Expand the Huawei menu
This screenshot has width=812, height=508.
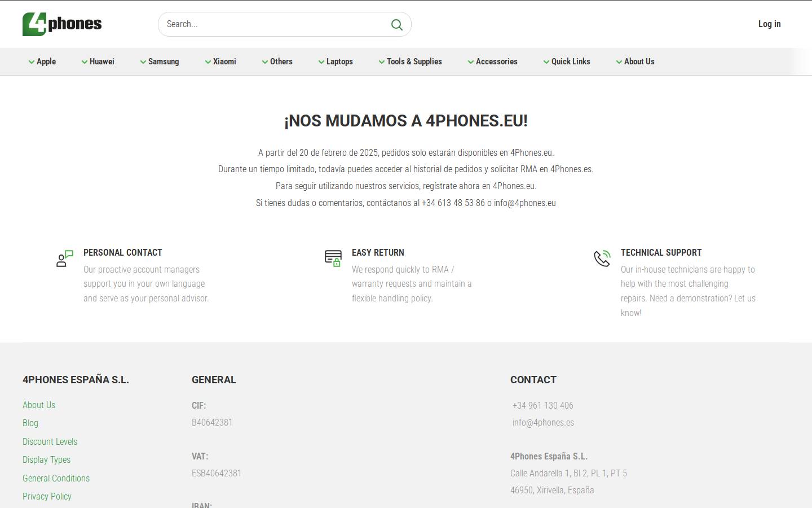[x=98, y=62]
